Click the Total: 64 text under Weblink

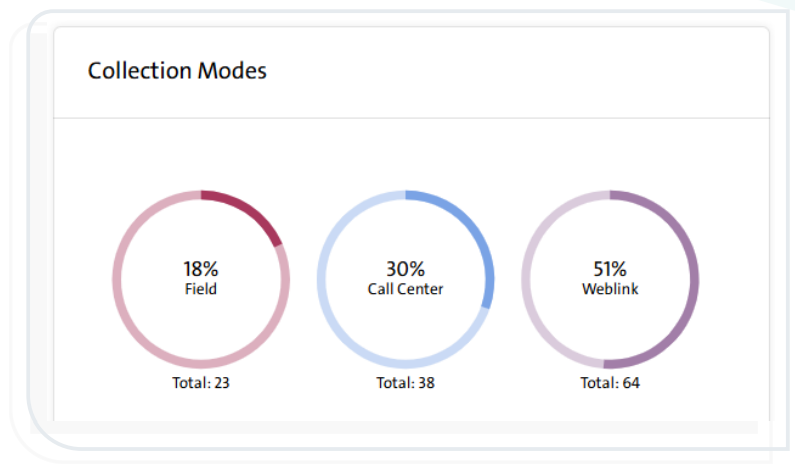(609, 382)
